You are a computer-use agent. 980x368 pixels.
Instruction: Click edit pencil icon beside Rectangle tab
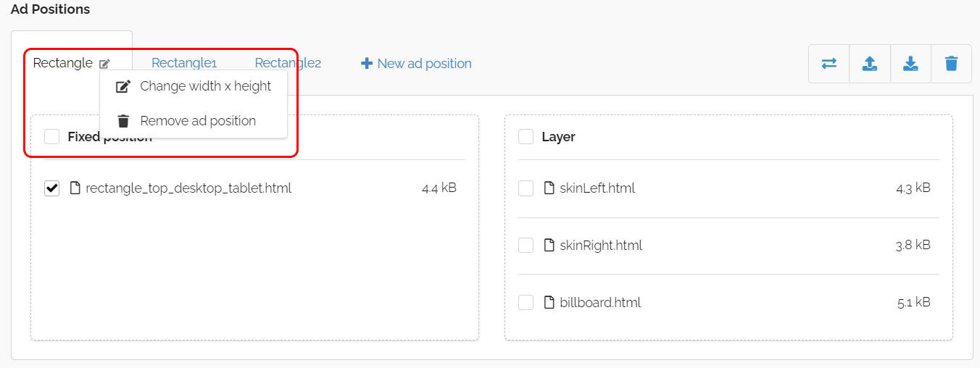click(x=104, y=64)
